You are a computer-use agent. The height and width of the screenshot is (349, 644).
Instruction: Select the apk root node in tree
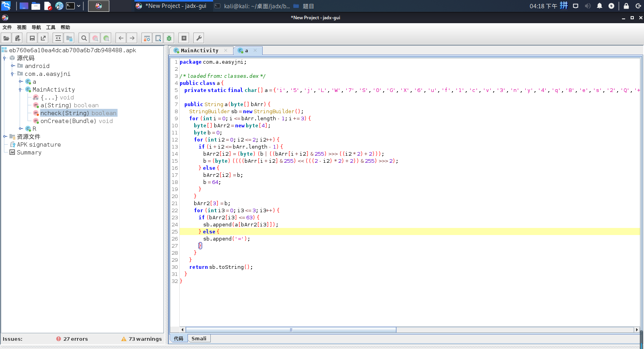coord(72,50)
